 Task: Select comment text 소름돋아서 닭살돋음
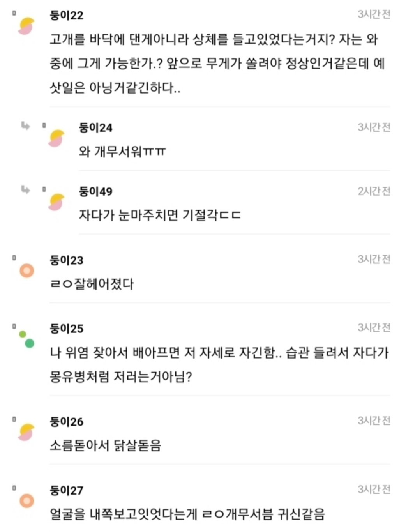[106, 445]
